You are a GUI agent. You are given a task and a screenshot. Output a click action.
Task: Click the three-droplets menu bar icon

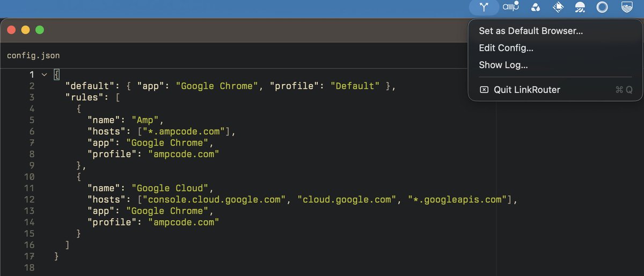pyautogui.click(x=536, y=7)
